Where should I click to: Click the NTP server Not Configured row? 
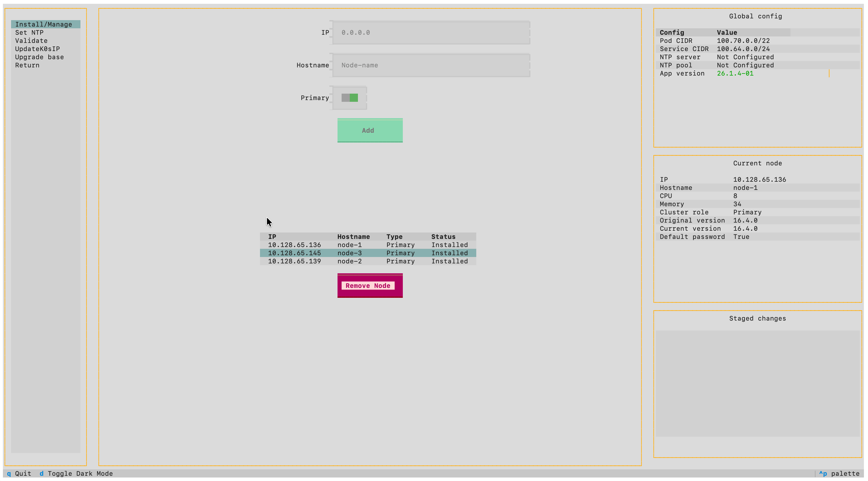coord(758,57)
